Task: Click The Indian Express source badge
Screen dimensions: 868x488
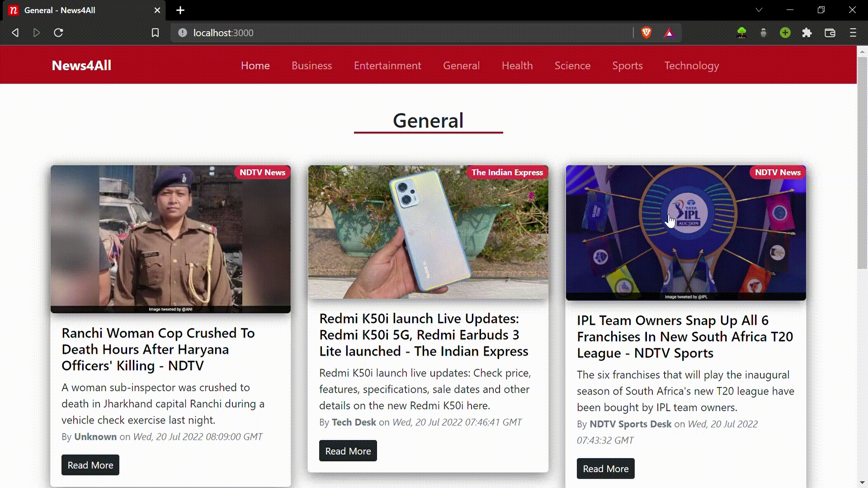Action: click(x=507, y=172)
